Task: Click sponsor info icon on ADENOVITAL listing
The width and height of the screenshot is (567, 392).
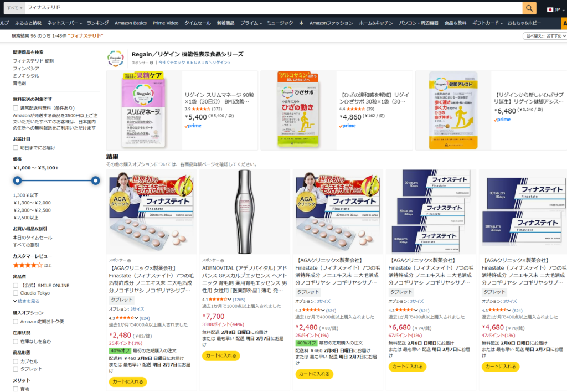Action: pyautogui.click(x=222, y=260)
